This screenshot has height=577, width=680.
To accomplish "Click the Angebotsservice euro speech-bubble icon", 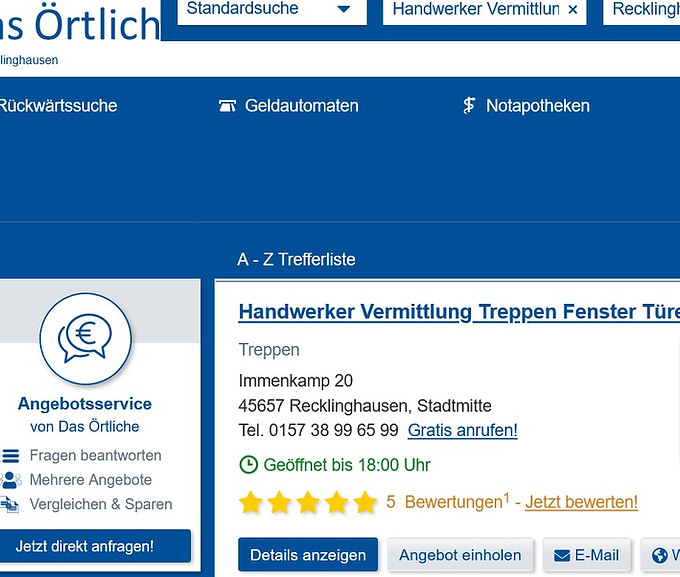I will 85,338.
